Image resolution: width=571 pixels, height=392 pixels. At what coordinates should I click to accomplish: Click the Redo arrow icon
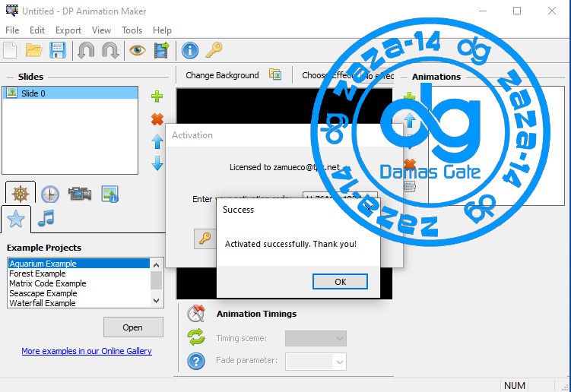(110, 50)
